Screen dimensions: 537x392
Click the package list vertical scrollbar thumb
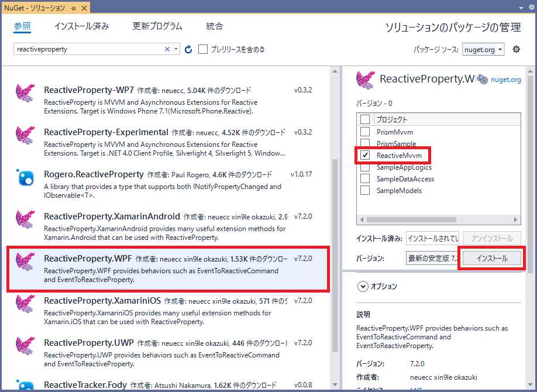[x=335, y=255]
